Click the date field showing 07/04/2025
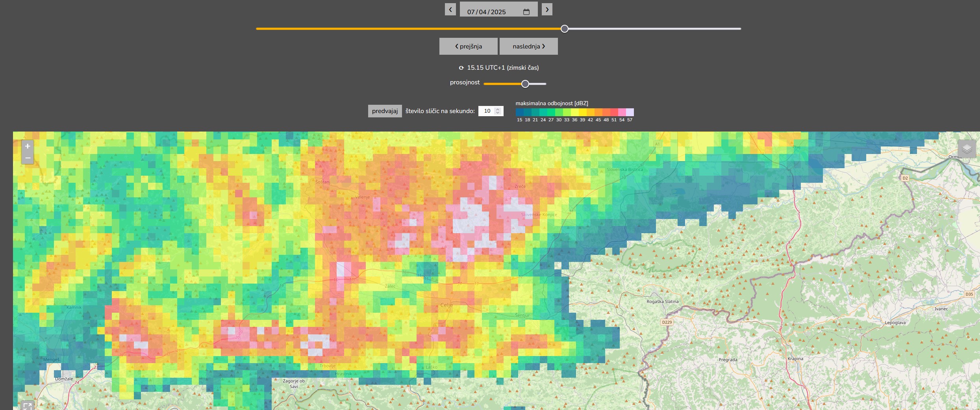This screenshot has width=980, height=410. point(486,12)
